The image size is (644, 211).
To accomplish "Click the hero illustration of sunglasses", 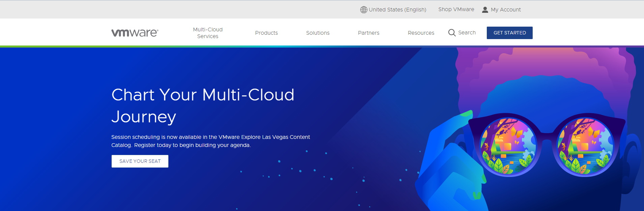I will [547, 145].
